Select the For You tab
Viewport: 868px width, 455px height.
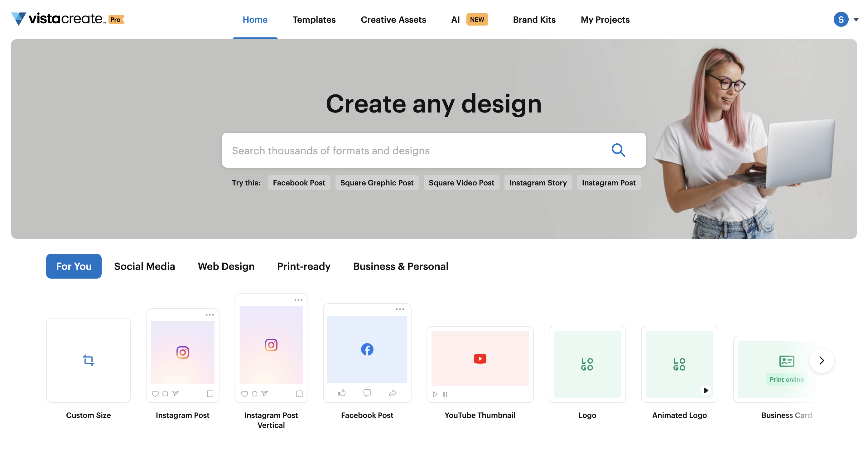(74, 266)
